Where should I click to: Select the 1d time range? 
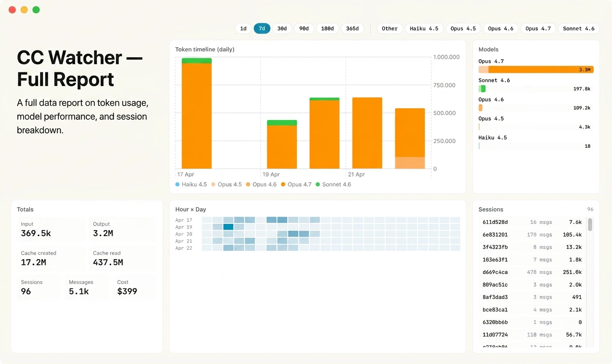tap(243, 28)
